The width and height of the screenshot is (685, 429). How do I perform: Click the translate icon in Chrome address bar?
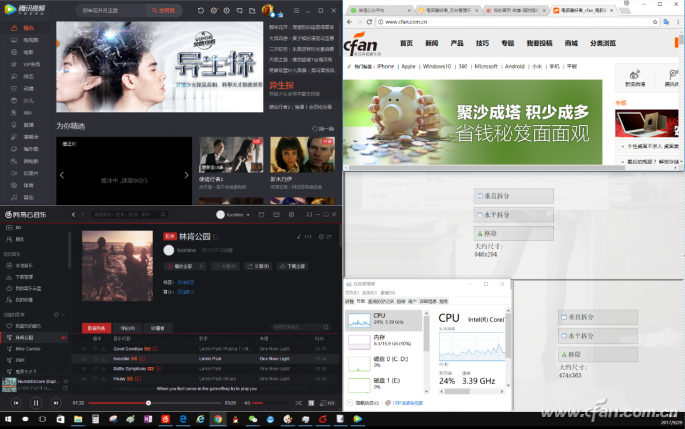(666, 22)
